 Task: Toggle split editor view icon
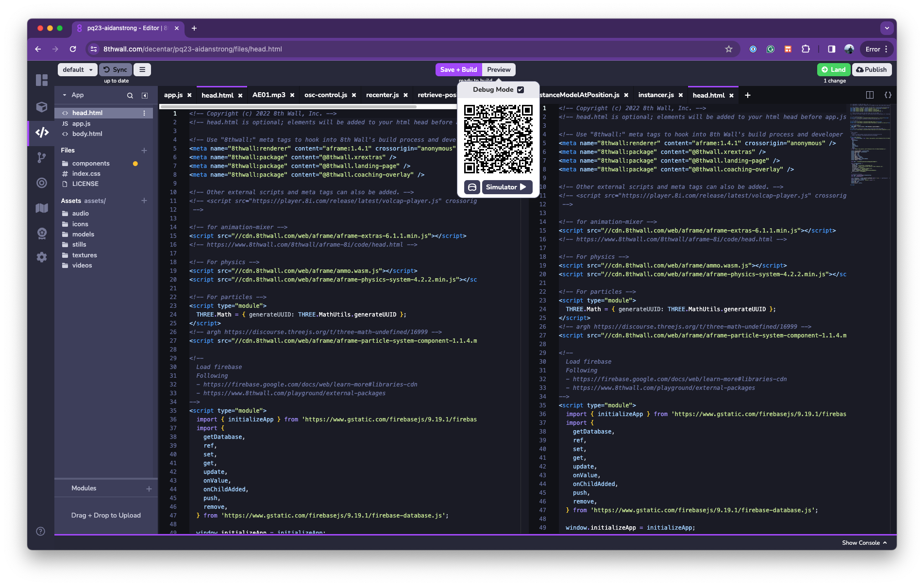[x=870, y=95]
